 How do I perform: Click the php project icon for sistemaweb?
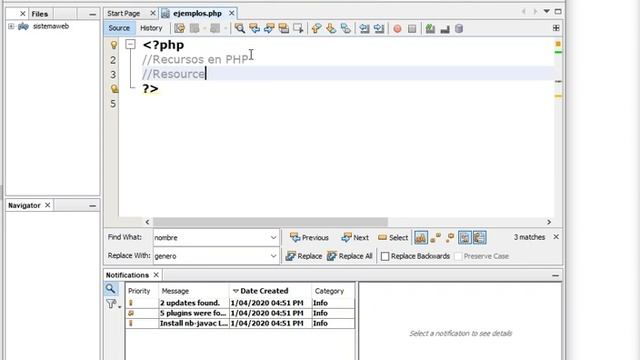[x=23, y=26]
